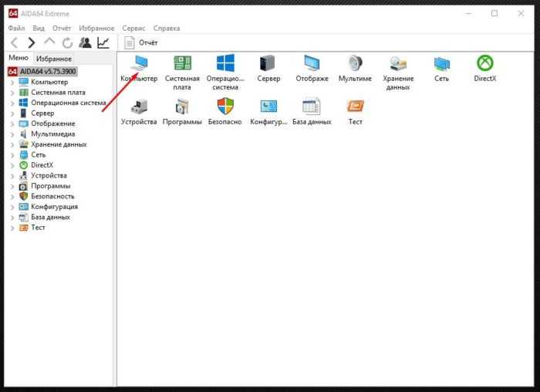
Task: Expand the Тест tree node chevron
Action: (x=12, y=228)
